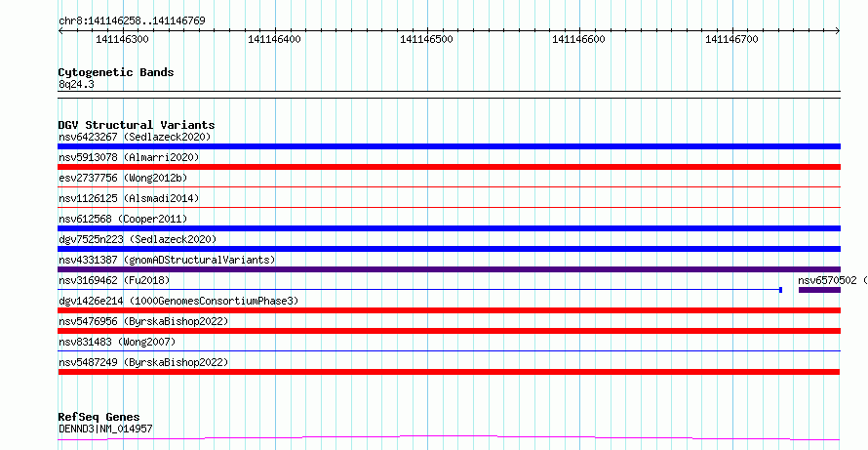Open the DENND3|NM_014957 gene label
868x450 pixels.
[105, 429]
